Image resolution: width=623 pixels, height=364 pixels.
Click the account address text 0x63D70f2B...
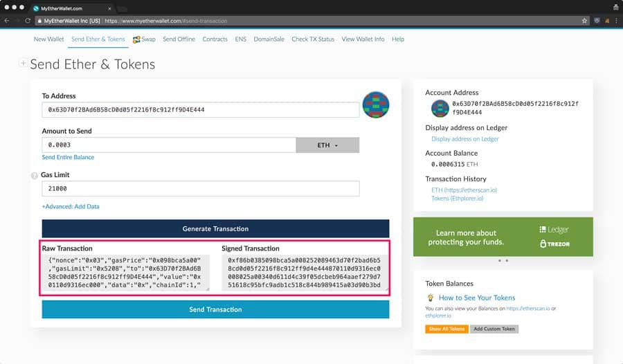515,108
